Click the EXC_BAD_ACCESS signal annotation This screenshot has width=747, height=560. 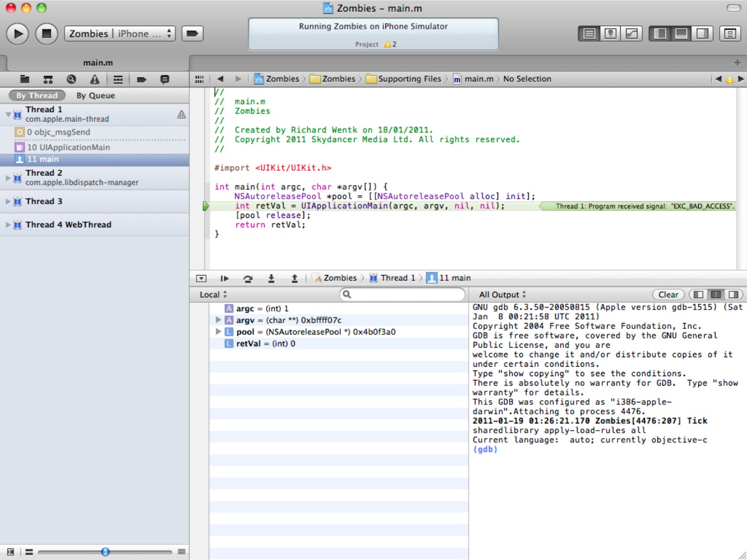tap(637, 206)
